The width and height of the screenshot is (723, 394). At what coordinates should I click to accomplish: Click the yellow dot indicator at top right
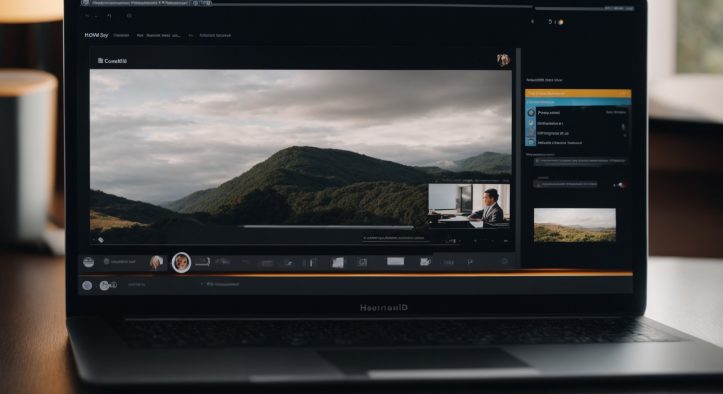pyautogui.click(x=561, y=22)
